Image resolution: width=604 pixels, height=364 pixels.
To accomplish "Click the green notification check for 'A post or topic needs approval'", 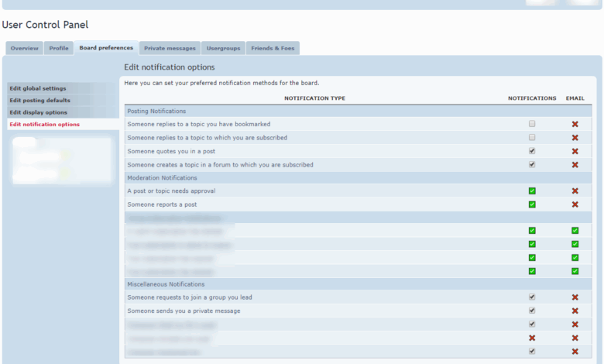I will click(x=532, y=191).
